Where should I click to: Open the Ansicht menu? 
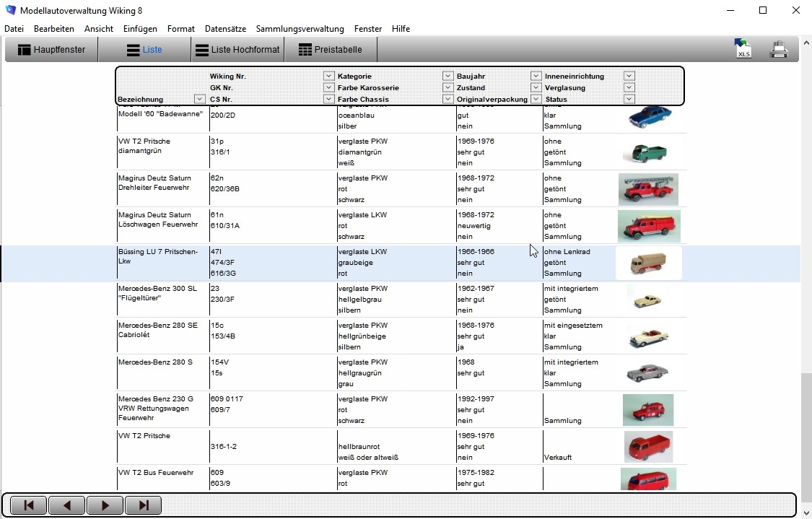pos(98,29)
